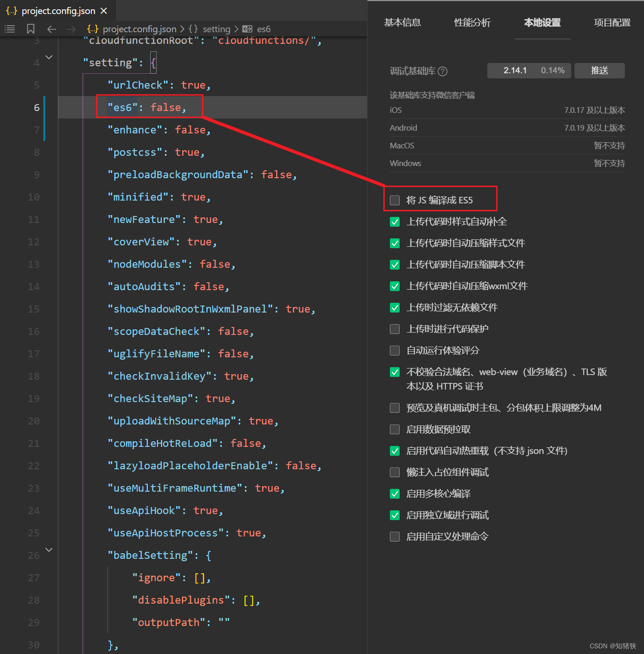Navigate forward with the right arrow icon
This screenshot has width=644, height=654.
click(71, 29)
